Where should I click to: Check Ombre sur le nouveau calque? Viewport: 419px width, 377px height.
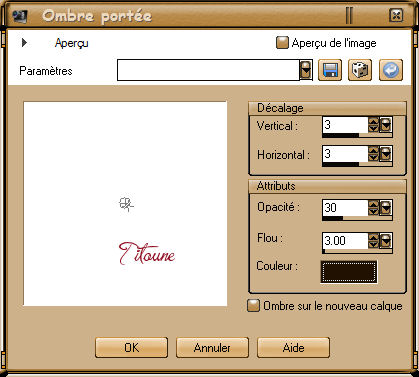(x=253, y=306)
